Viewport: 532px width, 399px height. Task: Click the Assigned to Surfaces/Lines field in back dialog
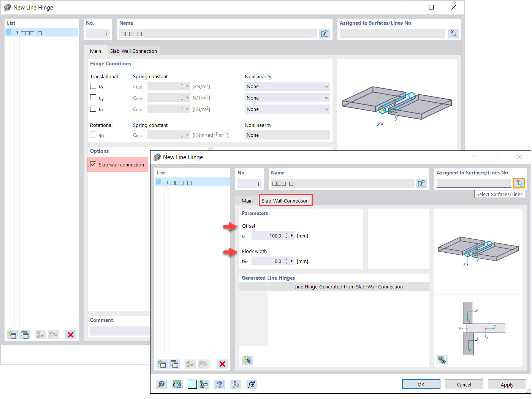tap(393, 34)
